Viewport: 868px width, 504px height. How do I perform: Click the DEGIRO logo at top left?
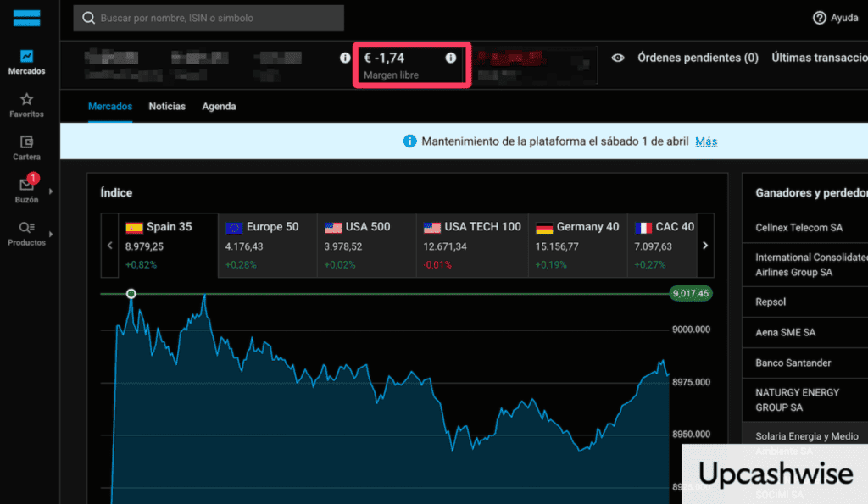[26, 19]
